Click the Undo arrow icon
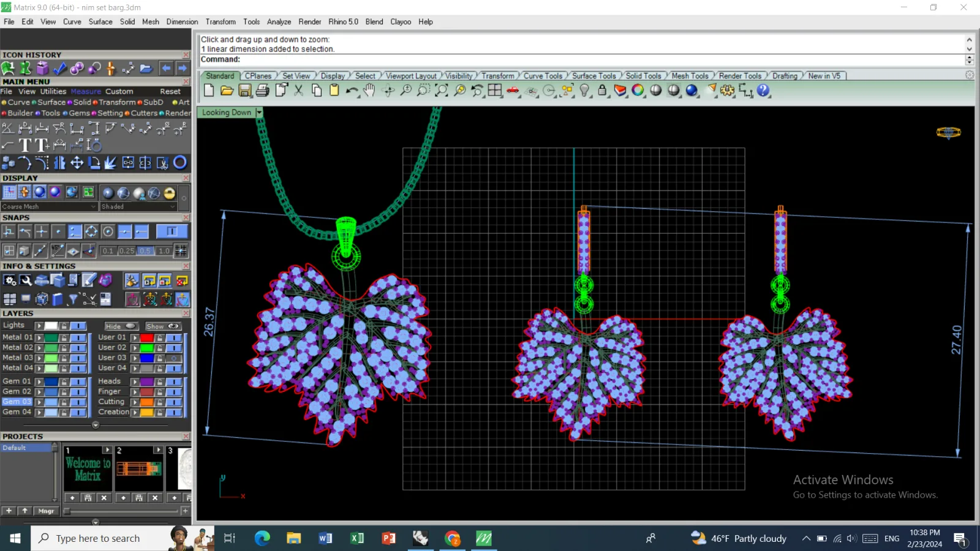The width and height of the screenshot is (980, 551). [352, 91]
